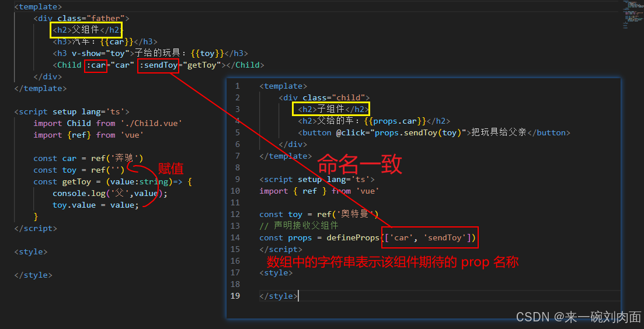The width and height of the screenshot is (644, 329).
Task: Click the import Child from './Child.vue' line
Action: [x=108, y=124]
